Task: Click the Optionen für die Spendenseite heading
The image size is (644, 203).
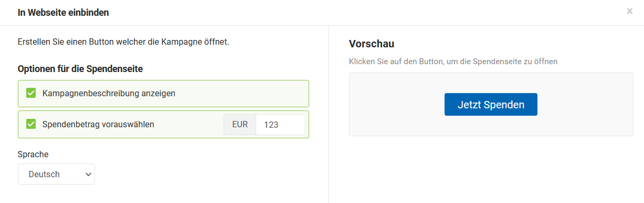Action: coord(80,69)
